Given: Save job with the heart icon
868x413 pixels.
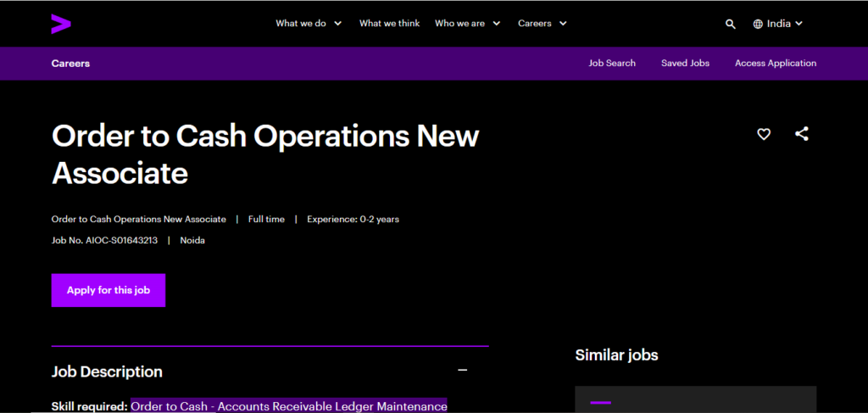Looking at the screenshot, I should (x=764, y=134).
